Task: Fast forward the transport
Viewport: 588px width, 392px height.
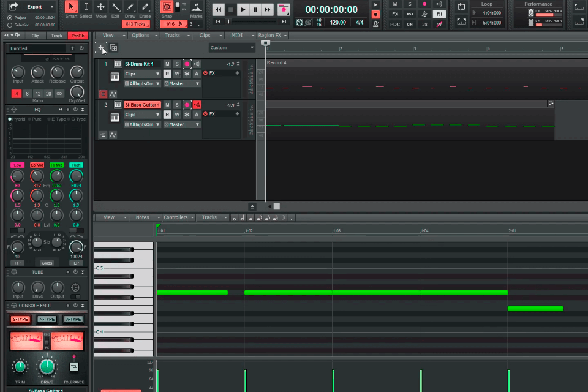Action: [268, 9]
